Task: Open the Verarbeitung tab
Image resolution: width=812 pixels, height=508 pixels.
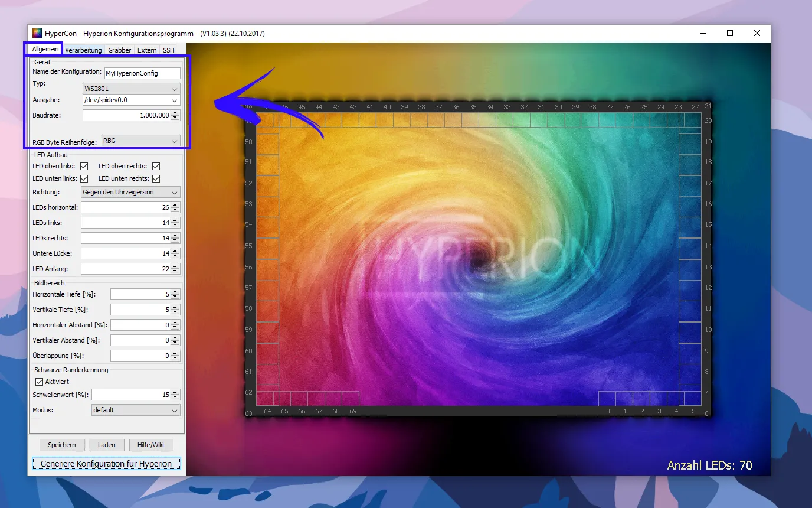Action: pyautogui.click(x=83, y=50)
